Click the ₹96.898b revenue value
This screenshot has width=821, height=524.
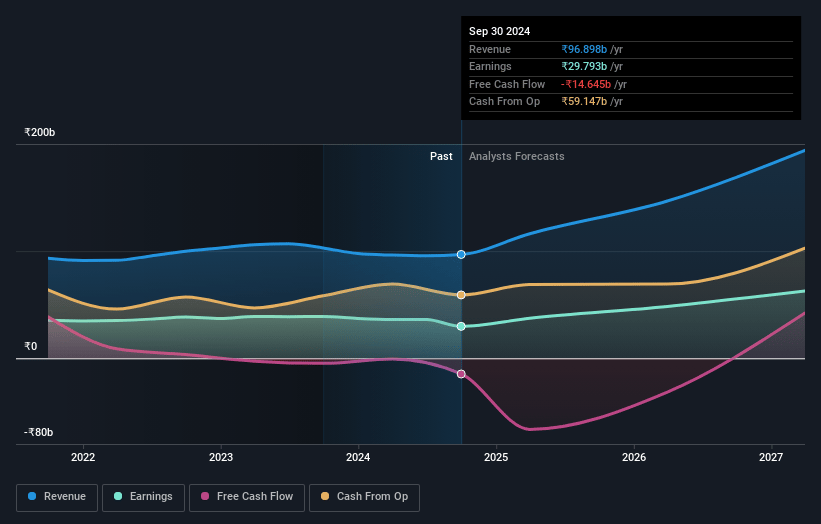584,49
